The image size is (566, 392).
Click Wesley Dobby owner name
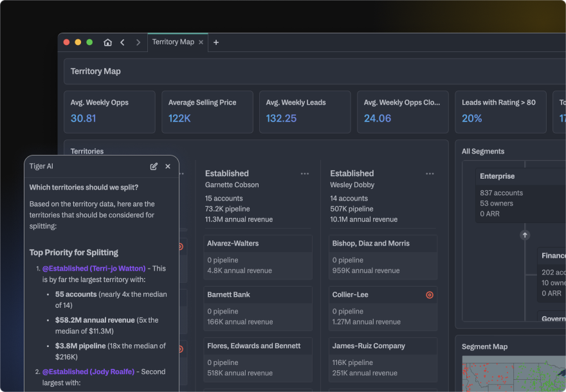coord(352,184)
